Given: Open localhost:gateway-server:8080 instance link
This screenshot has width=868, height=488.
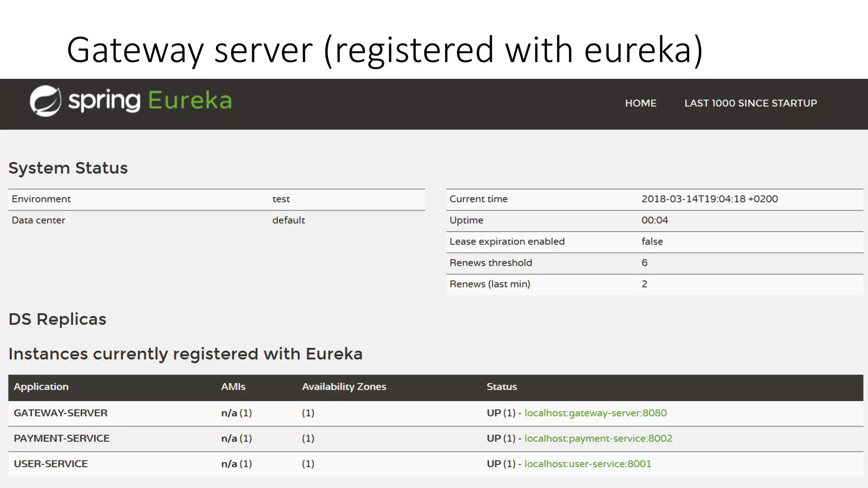Looking at the screenshot, I should (x=595, y=413).
